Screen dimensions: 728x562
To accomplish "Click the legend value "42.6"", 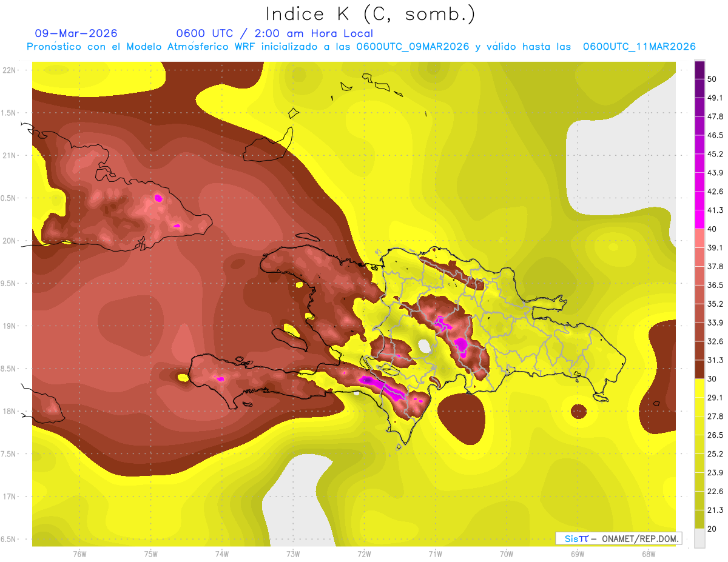I will point(714,191).
